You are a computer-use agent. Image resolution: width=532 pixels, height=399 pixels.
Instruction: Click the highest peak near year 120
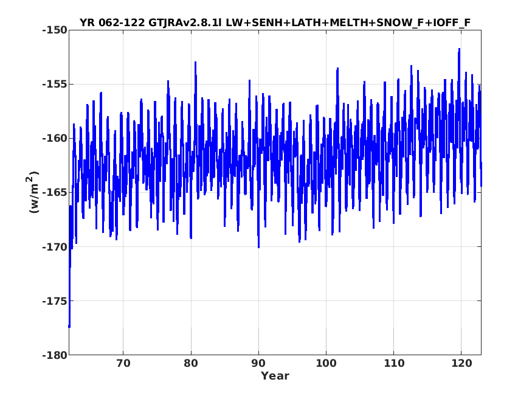tap(459, 49)
